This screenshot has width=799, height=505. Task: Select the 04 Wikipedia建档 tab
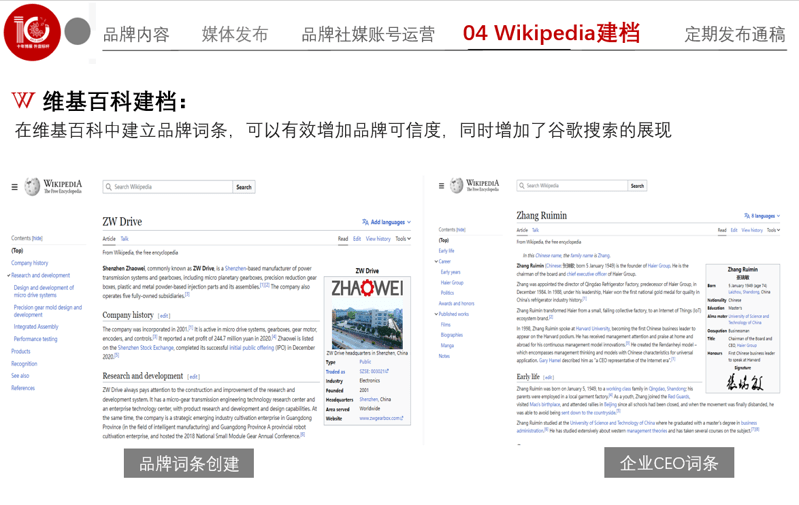click(x=551, y=33)
